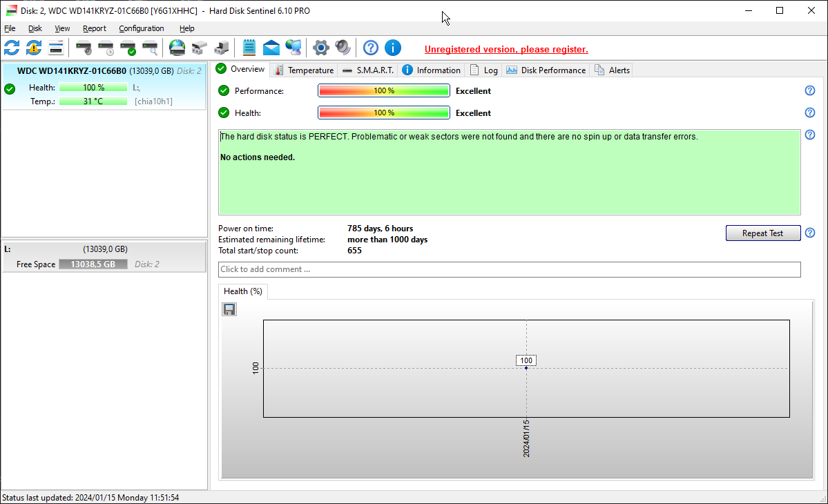
Task: Click the 'Click to add comment' field
Action: [x=510, y=269]
